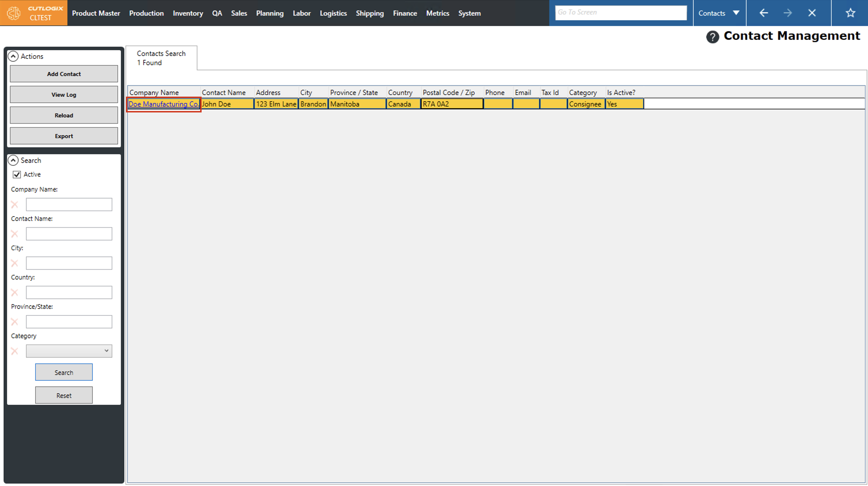The image size is (868, 486).
Task: Click the Add Contact button
Action: (x=64, y=74)
